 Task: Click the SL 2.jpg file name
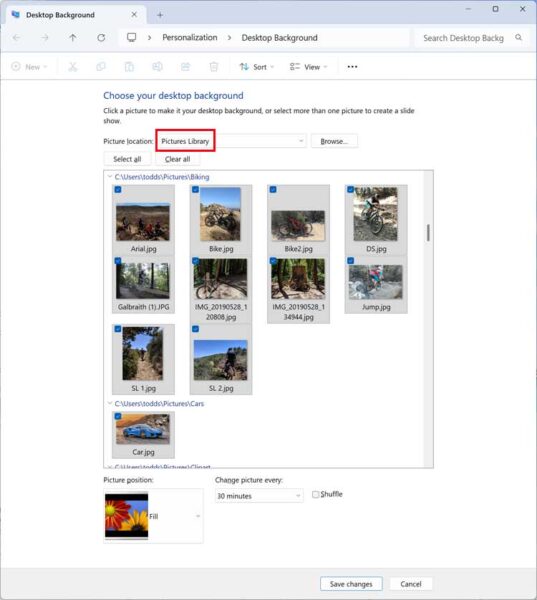point(221,388)
